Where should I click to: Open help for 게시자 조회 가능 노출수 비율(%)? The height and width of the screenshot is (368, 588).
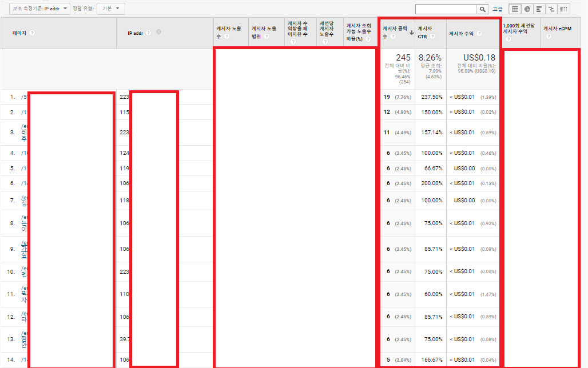coord(368,39)
